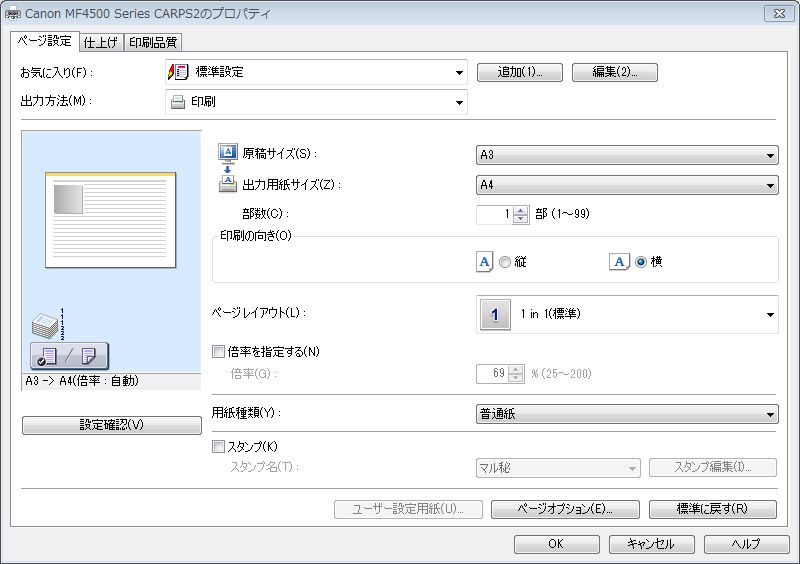The image size is (800, 564).
Task: Enable the 倍率を指定する checkbox
Action: [x=218, y=351]
